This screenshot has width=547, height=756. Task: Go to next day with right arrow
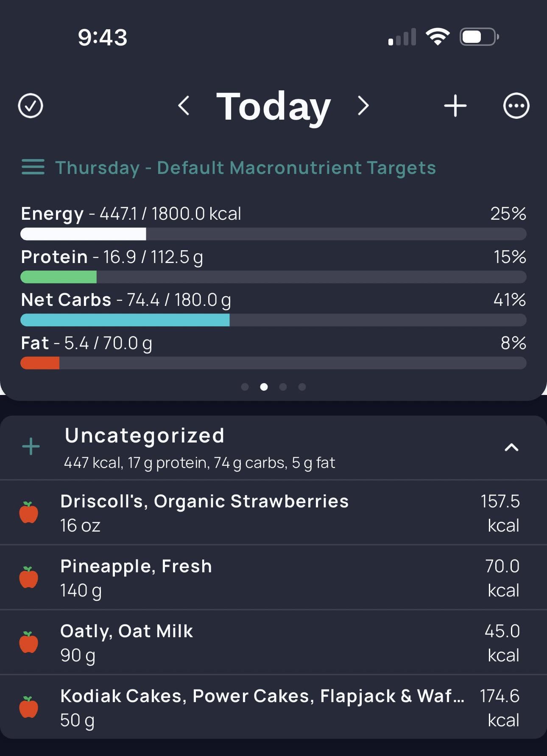[363, 106]
